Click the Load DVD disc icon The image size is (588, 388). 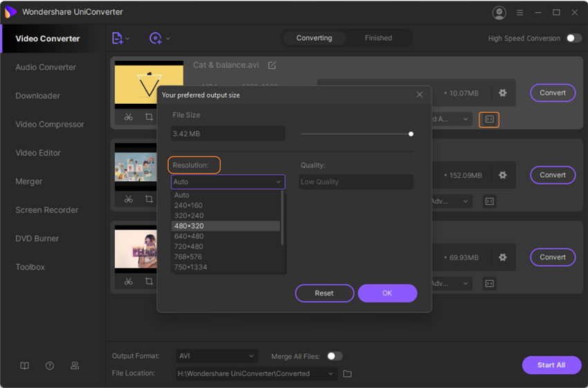(x=155, y=38)
